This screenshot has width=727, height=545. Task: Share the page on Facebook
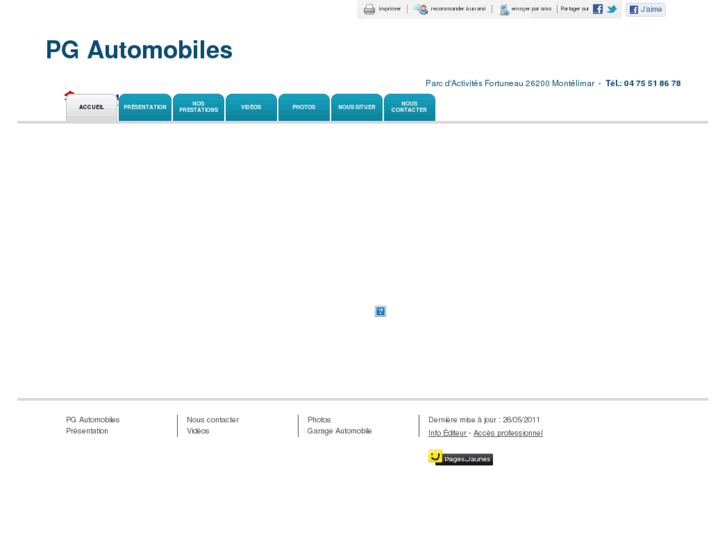pyautogui.click(x=598, y=9)
